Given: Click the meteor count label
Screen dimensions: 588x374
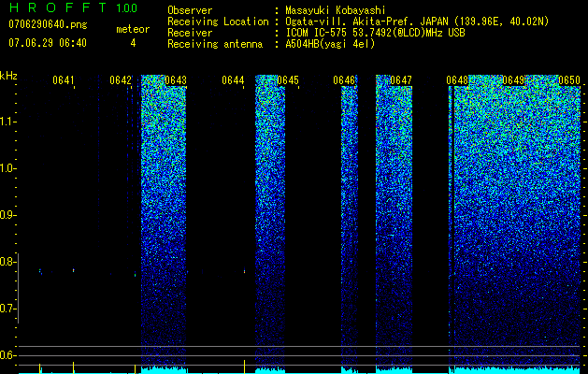Looking at the screenshot, I should coord(133,29).
